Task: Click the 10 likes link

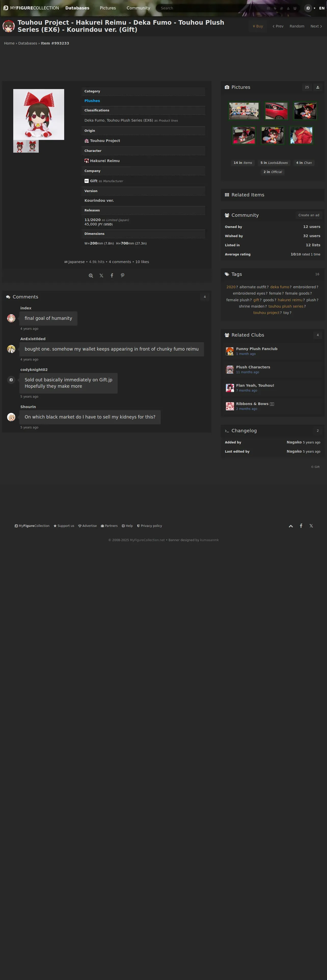Action: pos(142,262)
